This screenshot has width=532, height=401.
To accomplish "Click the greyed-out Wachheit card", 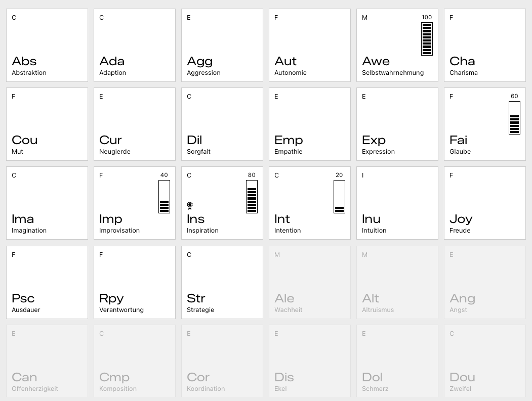I will coord(310,282).
